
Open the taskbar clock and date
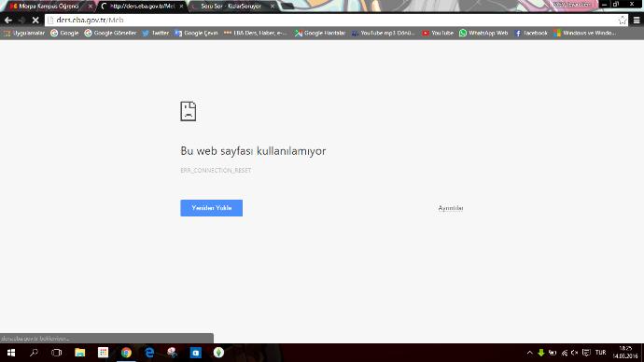625,353
